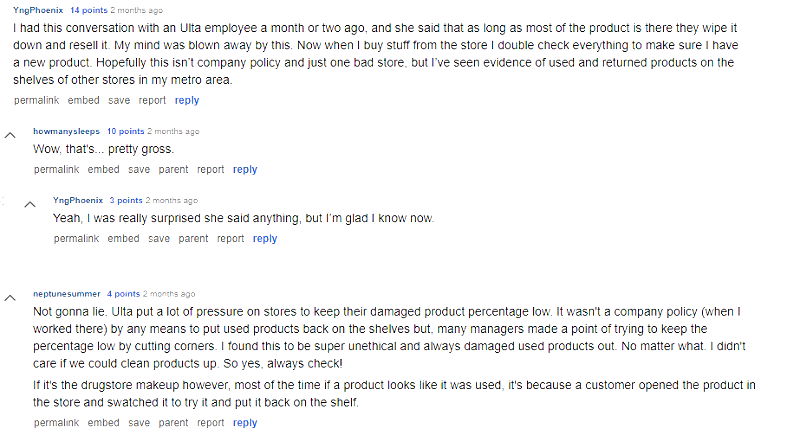Image resolution: width=800 pixels, height=435 pixels.
Task: Reply to nested YngPhoenix comment
Action: click(265, 238)
